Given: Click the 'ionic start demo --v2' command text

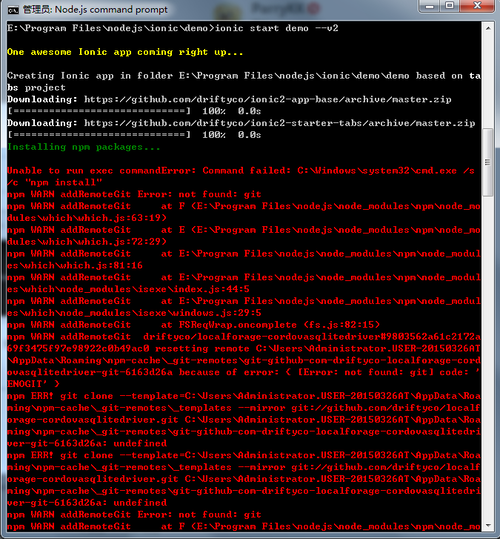Looking at the screenshot, I should pyautogui.click(x=276, y=28).
